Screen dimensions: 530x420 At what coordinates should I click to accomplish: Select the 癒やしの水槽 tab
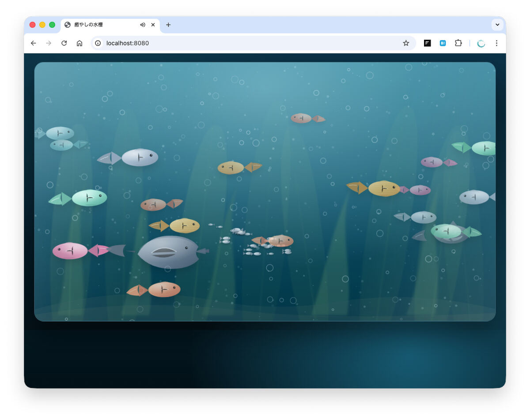point(102,25)
